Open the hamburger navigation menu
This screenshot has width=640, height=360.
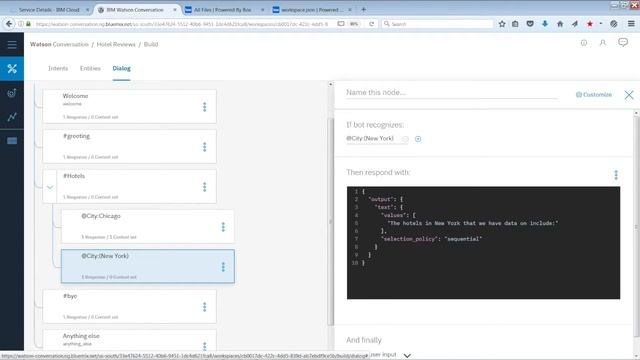point(12,44)
